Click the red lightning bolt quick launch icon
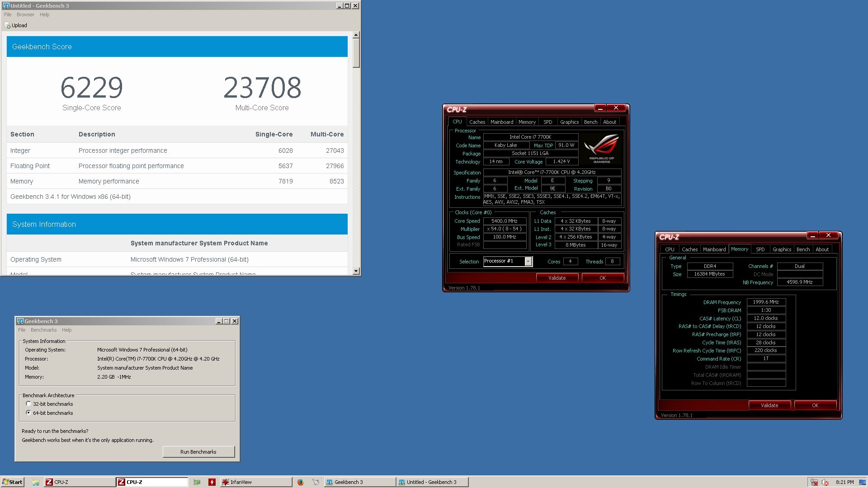The width and height of the screenshot is (868, 488). click(x=212, y=482)
